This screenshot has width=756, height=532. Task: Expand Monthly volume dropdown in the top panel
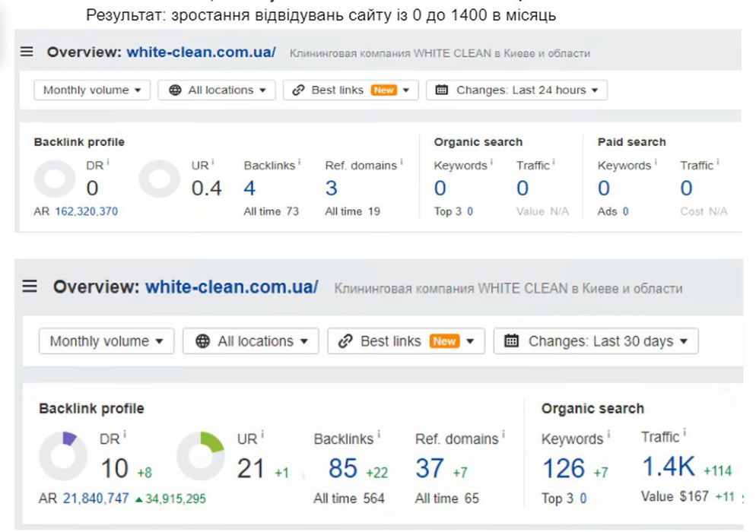pyautogui.click(x=92, y=90)
